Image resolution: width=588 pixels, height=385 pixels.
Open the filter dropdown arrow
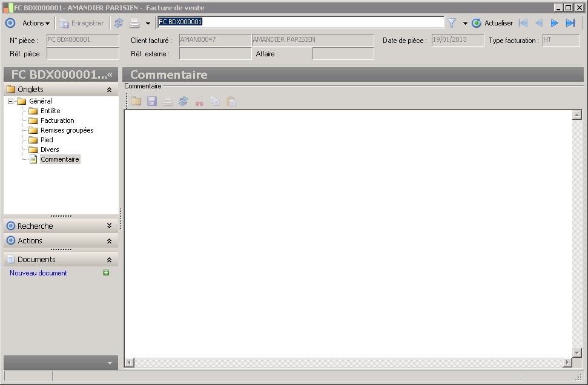pos(465,24)
